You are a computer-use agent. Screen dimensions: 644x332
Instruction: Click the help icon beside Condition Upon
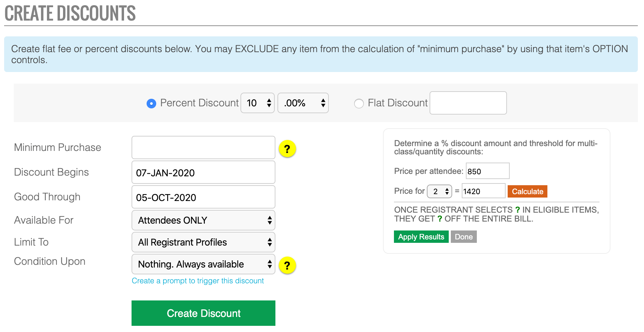click(287, 265)
